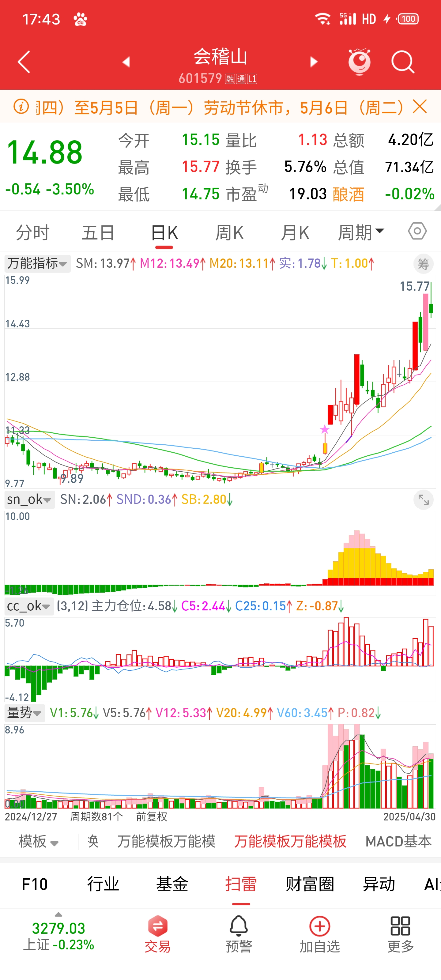Select the 周K tab
The height and width of the screenshot is (980, 441).
point(229,232)
